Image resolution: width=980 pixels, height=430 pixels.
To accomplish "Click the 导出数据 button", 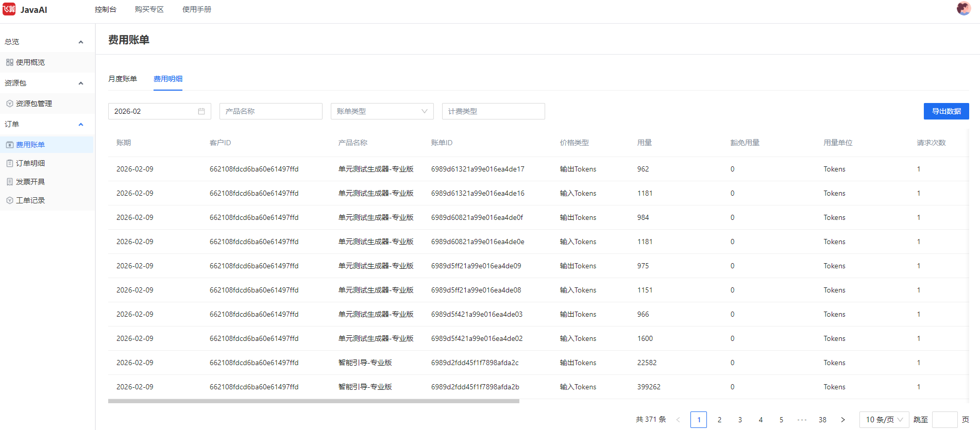I will [x=946, y=111].
